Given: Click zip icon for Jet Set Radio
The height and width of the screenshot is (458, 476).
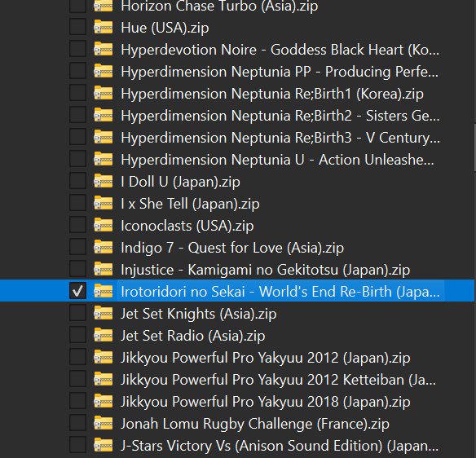Looking at the screenshot, I should [104, 336].
